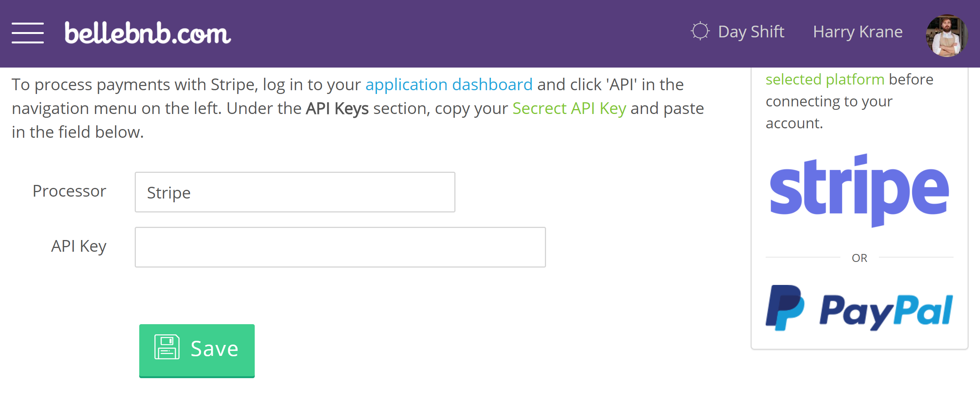Click the bellebnb.com logo
The height and width of the screenshot is (394, 980).
(148, 33)
